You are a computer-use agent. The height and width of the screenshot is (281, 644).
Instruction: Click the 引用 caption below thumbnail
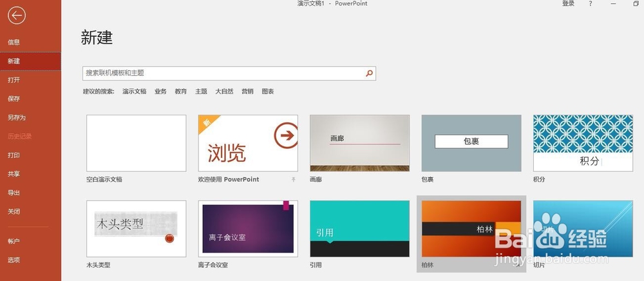pyautogui.click(x=316, y=266)
